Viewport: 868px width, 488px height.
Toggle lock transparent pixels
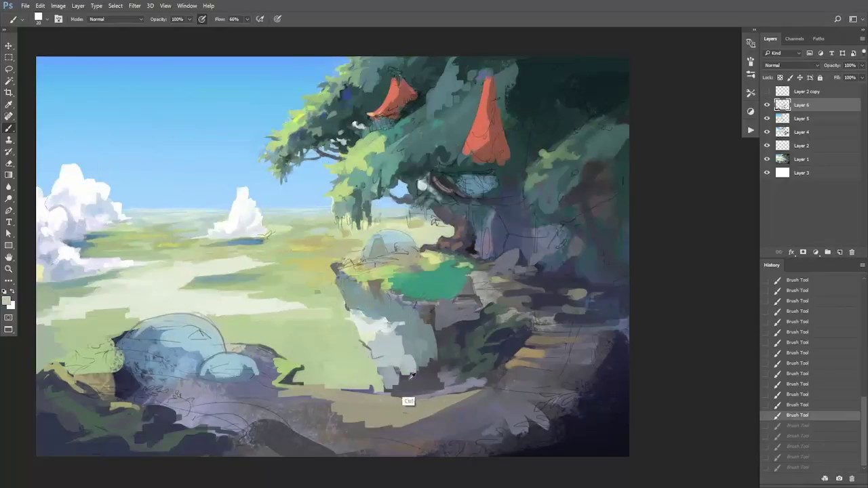[780, 78]
